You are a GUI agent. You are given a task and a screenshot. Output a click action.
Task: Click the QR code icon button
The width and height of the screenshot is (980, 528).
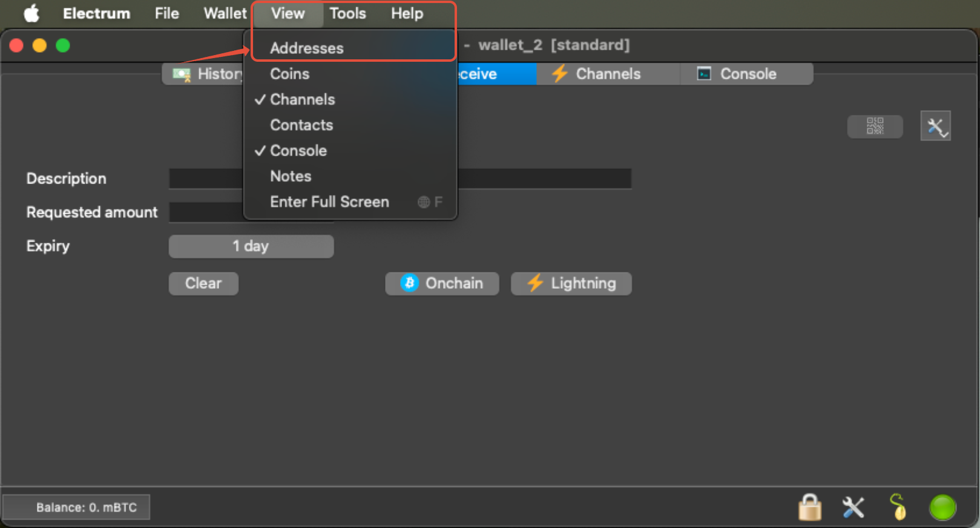[875, 127]
